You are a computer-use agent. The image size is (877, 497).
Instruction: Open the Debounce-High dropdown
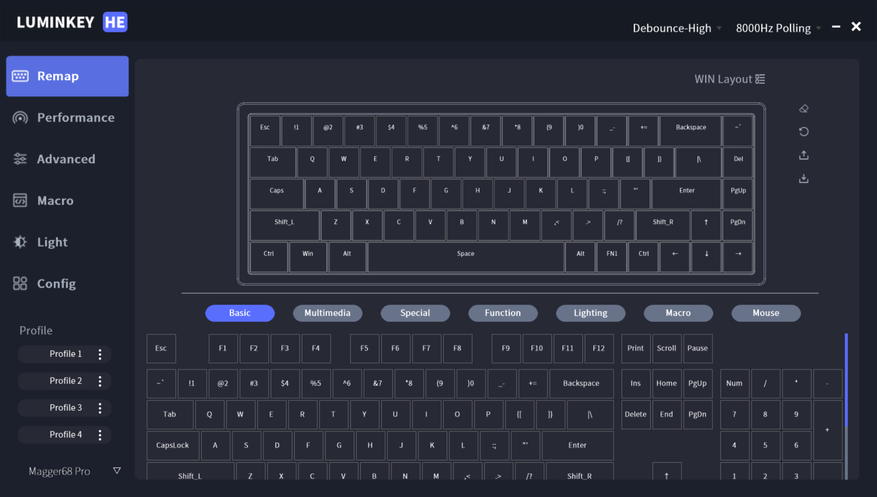[677, 28]
